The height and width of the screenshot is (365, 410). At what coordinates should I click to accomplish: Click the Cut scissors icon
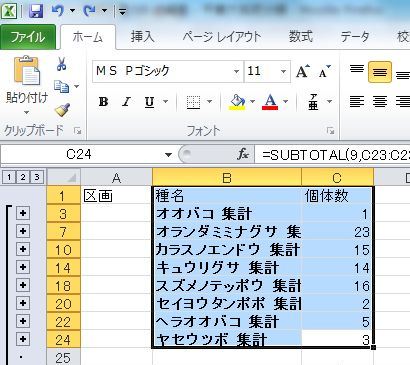tap(61, 64)
